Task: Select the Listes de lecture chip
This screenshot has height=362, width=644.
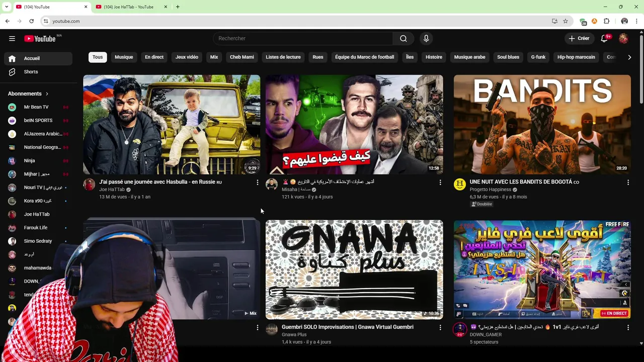Action: 283,57
